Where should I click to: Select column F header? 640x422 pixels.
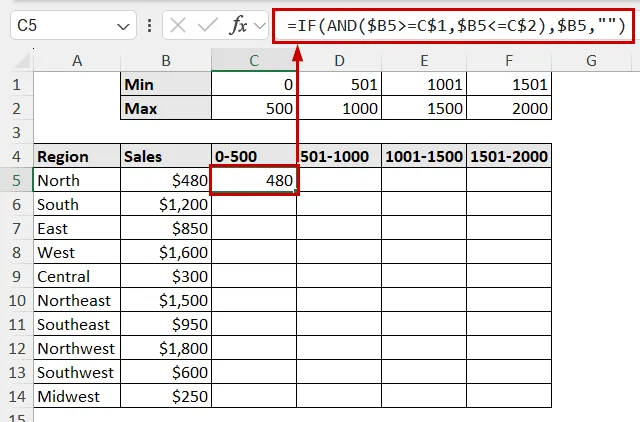509,61
